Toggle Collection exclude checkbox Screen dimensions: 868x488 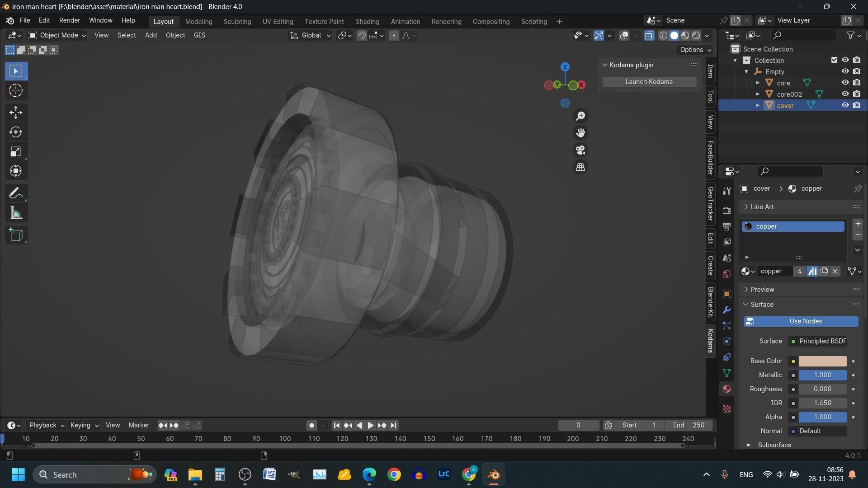[834, 60]
